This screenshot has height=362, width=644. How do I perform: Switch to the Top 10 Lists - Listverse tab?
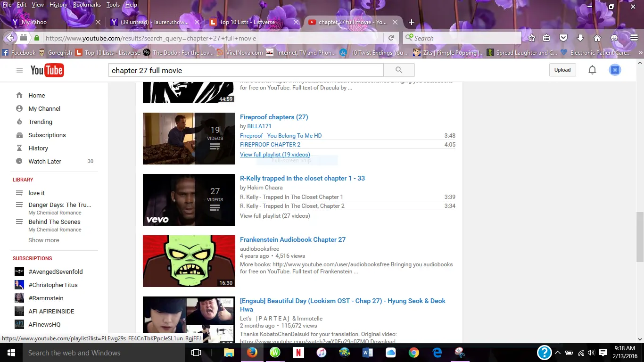(x=255, y=22)
